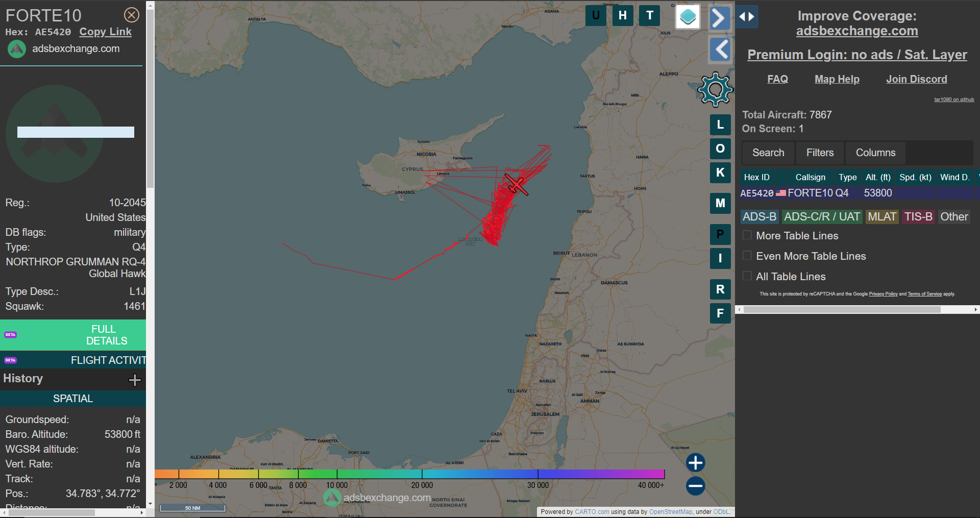Sort table by Spd. (kt) column
Viewport: 980px width, 518px height.
coord(915,177)
